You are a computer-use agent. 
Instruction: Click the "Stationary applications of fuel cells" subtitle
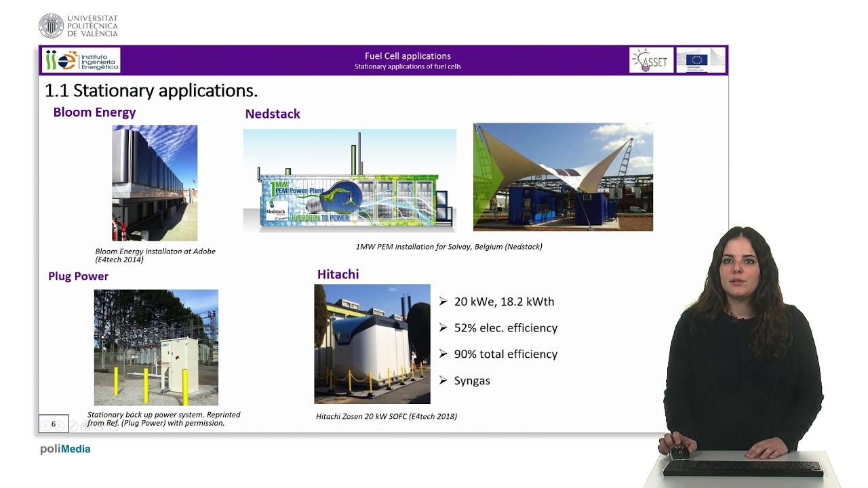(408, 66)
